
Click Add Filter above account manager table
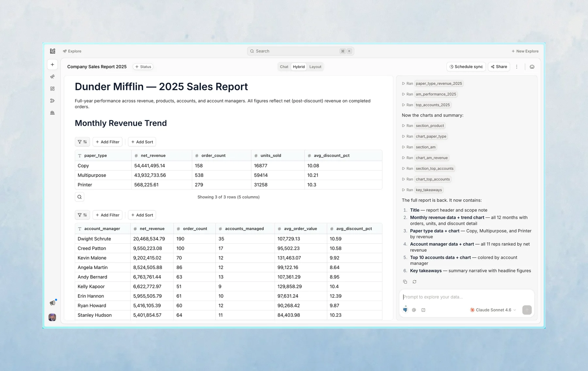click(107, 215)
